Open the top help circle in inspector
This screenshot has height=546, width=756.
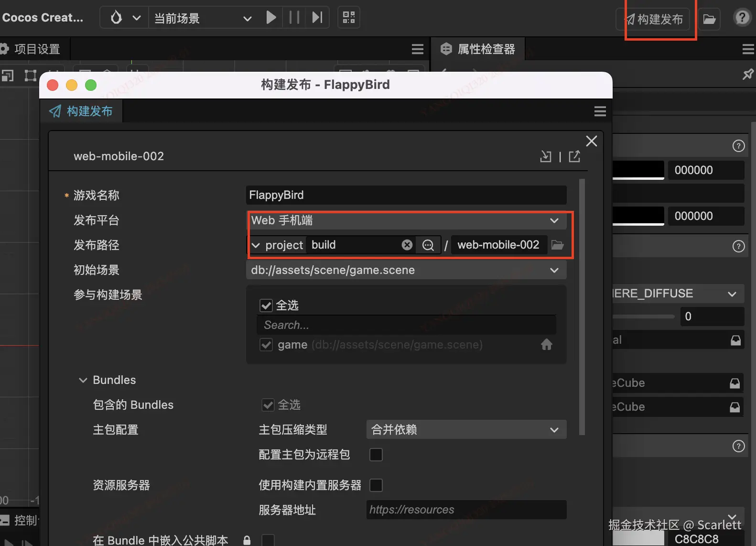tap(739, 146)
